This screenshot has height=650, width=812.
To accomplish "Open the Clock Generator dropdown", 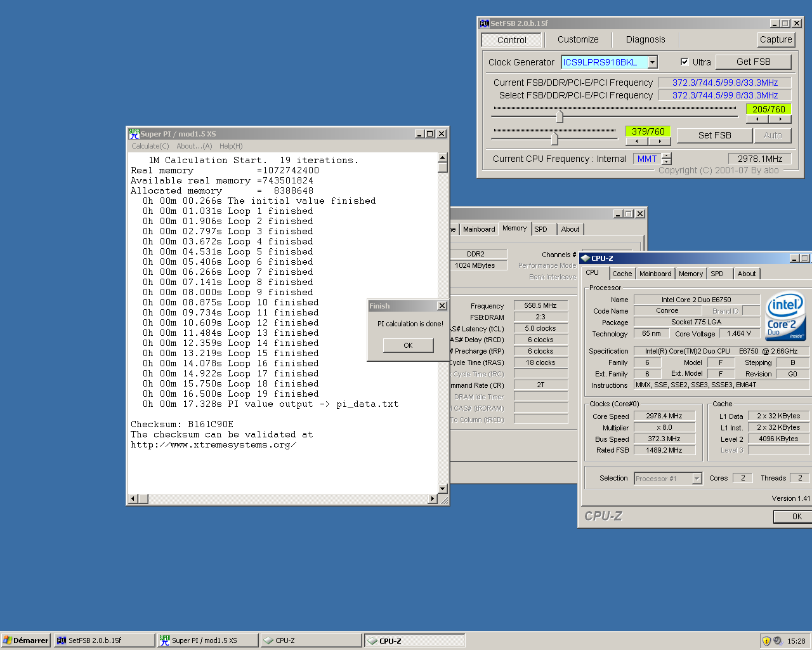I will pyautogui.click(x=653, y=62).
